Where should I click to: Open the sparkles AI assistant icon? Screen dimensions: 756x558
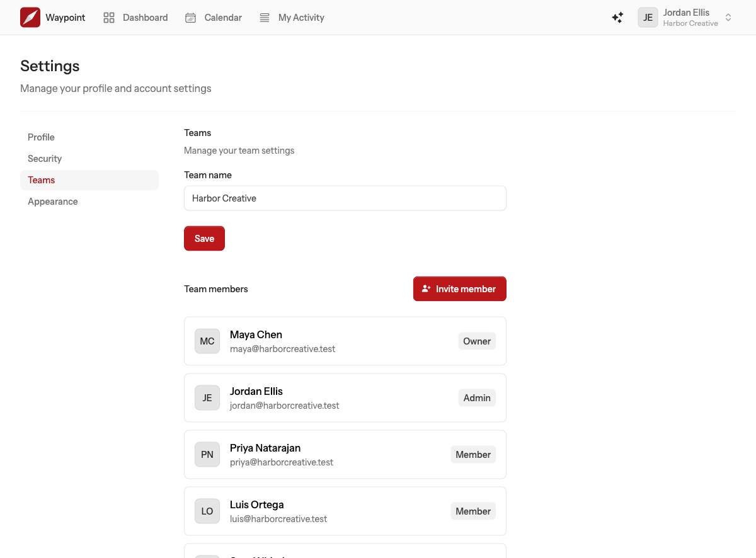point(617,18)
